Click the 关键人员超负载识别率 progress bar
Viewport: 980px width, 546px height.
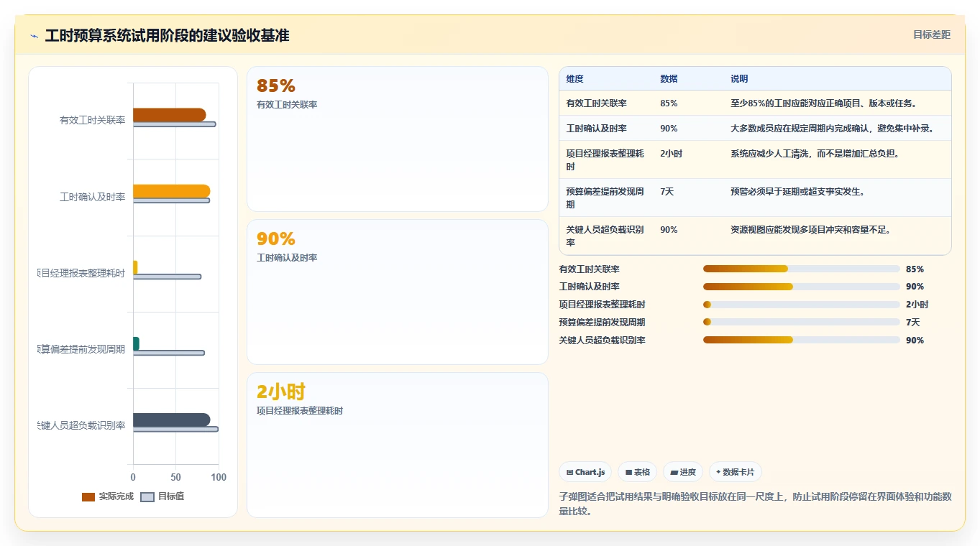pos(801,341)
